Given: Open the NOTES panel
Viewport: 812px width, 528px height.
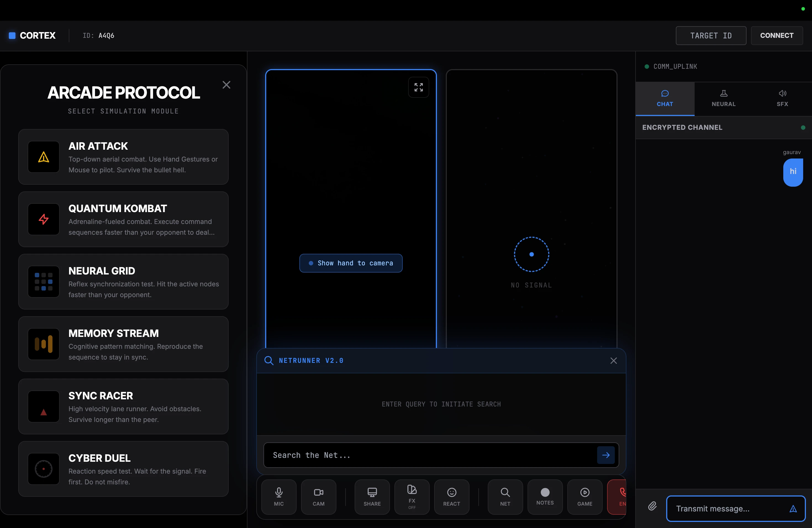Looking at the screenshot, I should (x=545, y=497).
